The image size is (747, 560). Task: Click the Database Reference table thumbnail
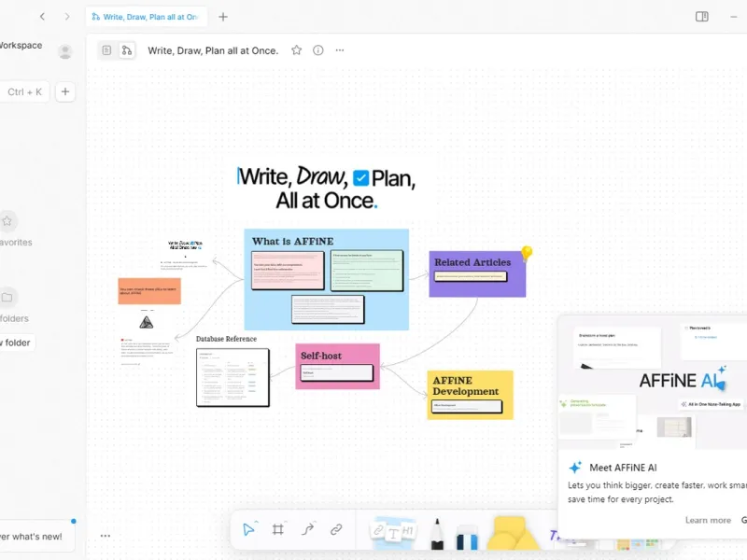(x=233, y=378)
